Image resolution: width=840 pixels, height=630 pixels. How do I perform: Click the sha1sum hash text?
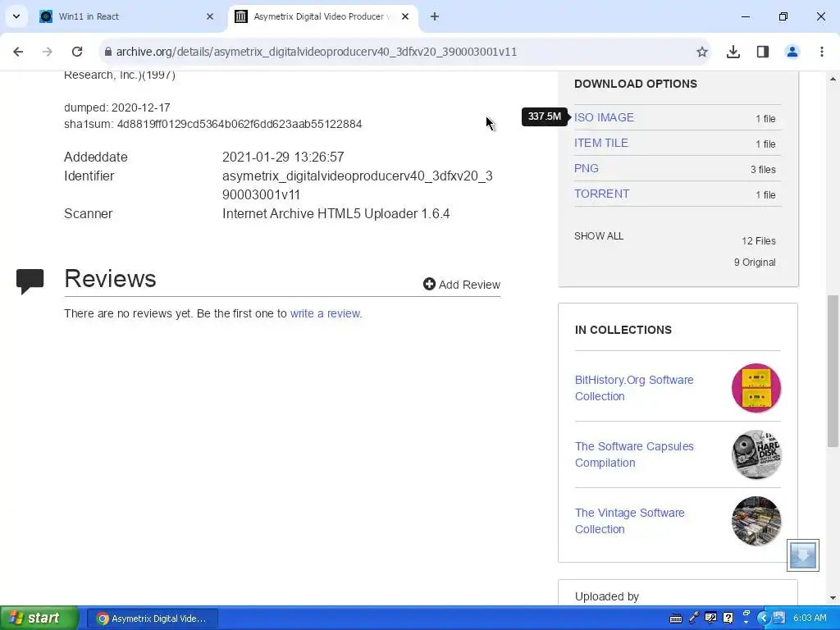[x=240, y=125]
